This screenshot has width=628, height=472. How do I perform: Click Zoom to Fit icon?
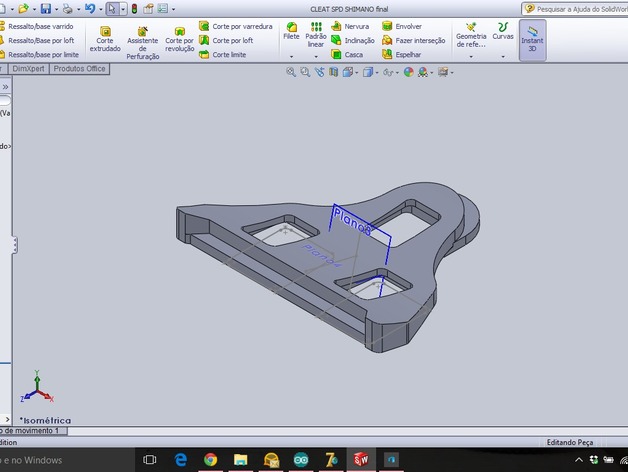click(x=291, y=72)
